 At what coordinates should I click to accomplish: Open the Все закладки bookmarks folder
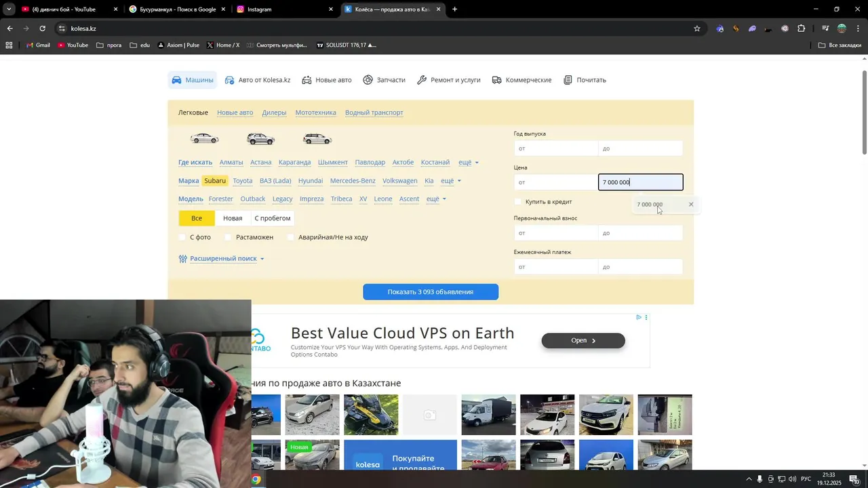(840, 45)
